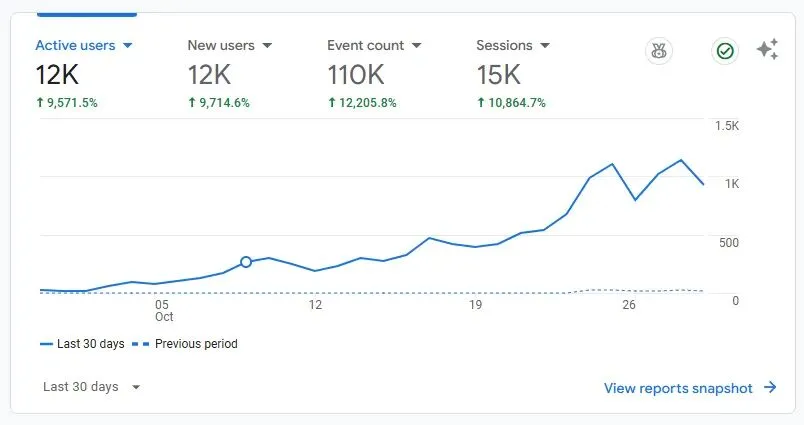
Task: Open the Active users metric dropdown
Action: point(128,46)
